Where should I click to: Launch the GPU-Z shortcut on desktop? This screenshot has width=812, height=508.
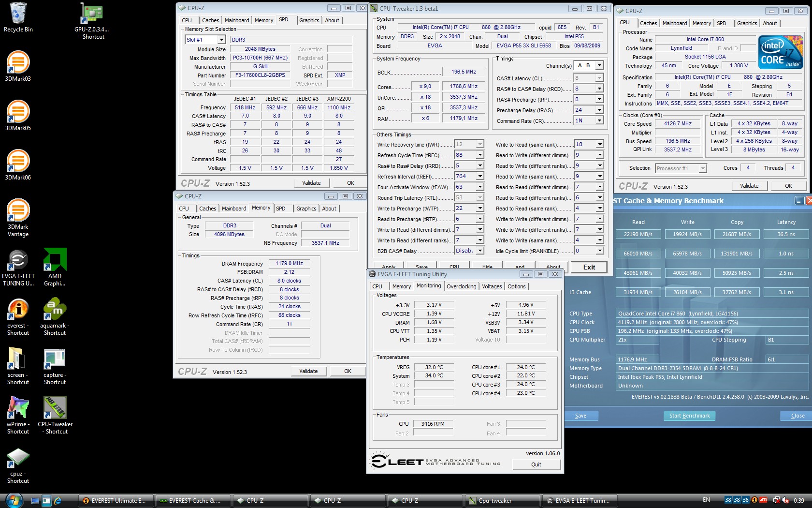tap(92, 21)
